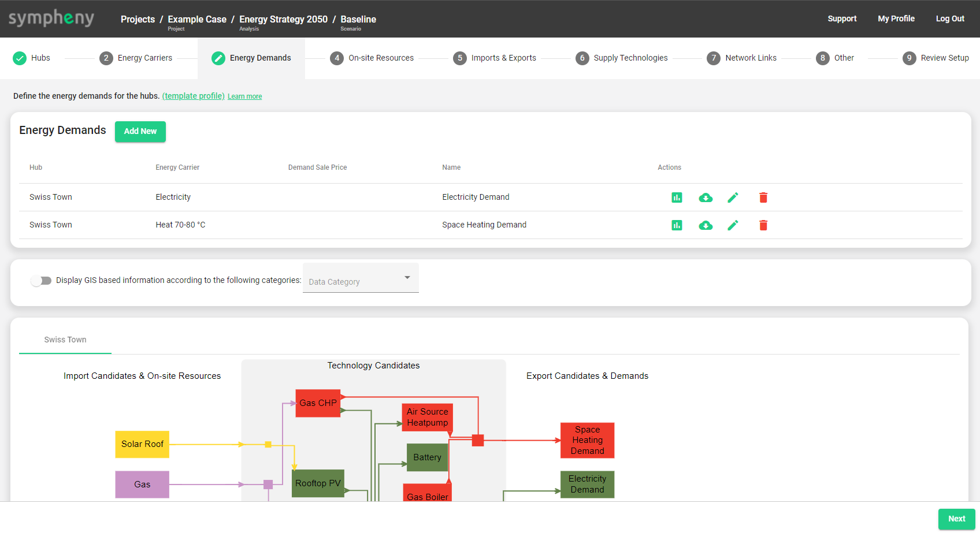
Task: Click the Gas CHP technology node
Action: pos(318,403)
